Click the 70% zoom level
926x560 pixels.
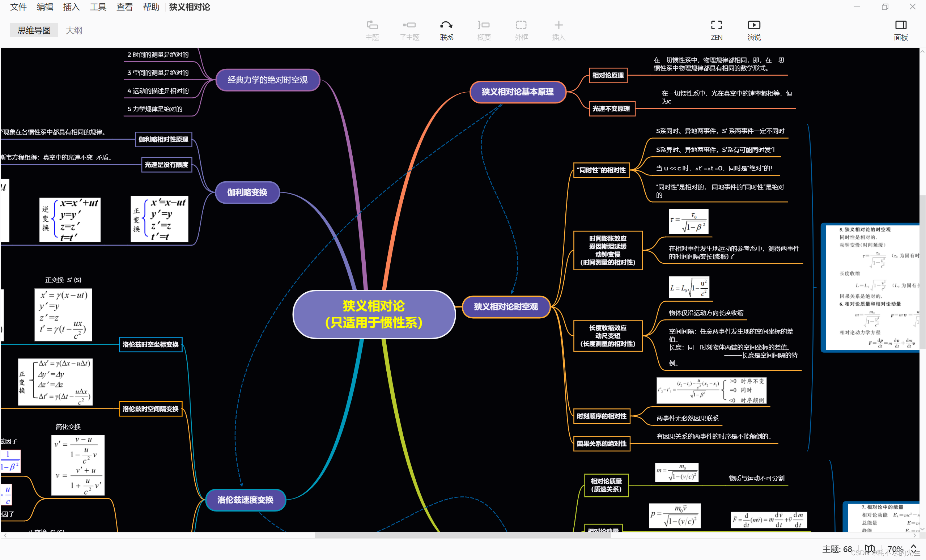point(895,549)
